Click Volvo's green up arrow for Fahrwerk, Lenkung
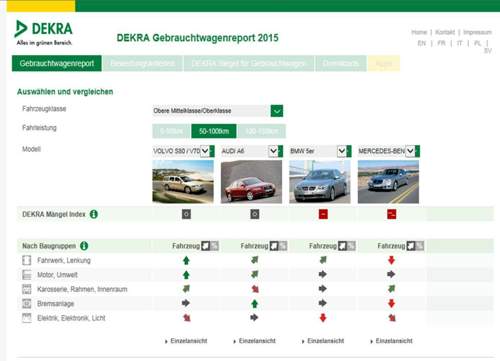 [x=186, y=260]
